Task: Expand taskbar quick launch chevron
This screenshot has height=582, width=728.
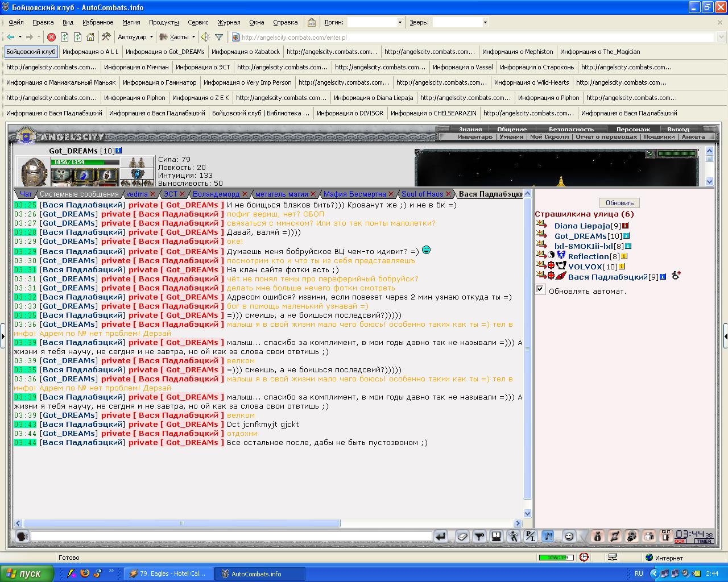Action: pos(111,571)
